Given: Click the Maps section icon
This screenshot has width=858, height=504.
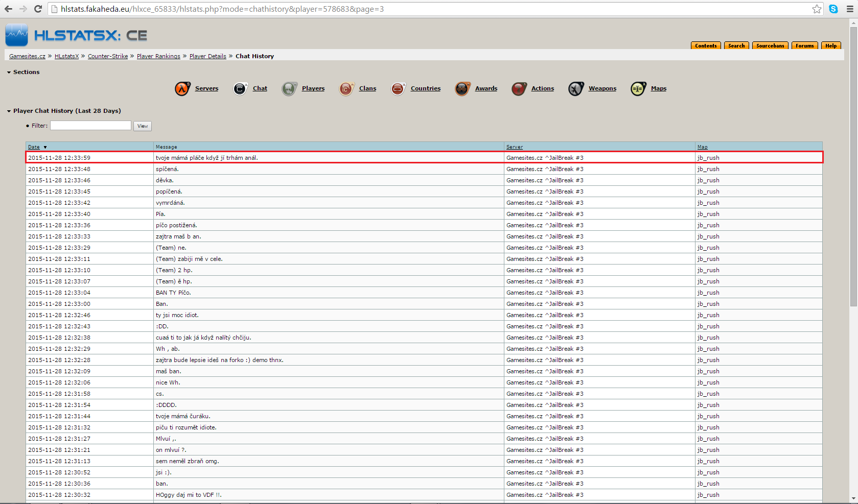Looking at the screenshot, I should coord(638,89).
